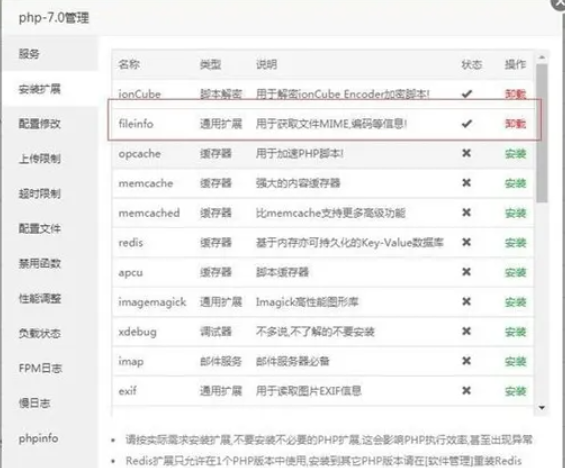Screen dimensions: 565x468
Task: Install the redis extension via 安装
Action: coord(516,243)
